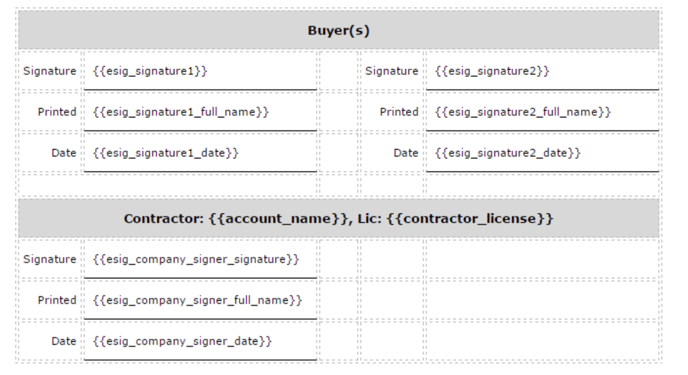Click the {{esig_company_signer_date}} placeholder
Screen dimensions: 688x375
click(183, 341)
